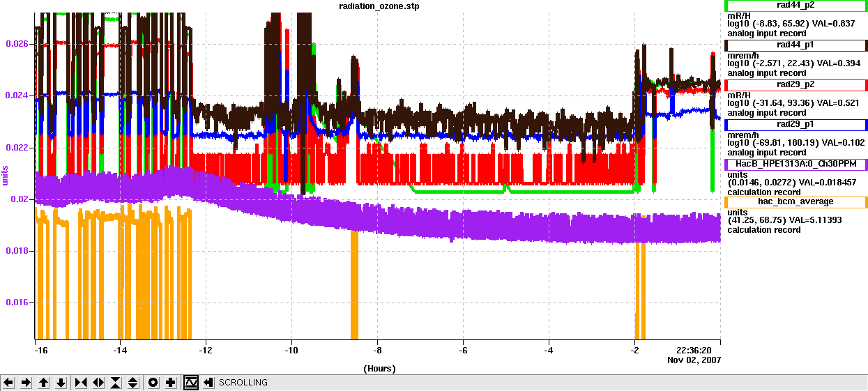Pan the plot left with the left arrow
The width and height of the screenshot is (868, 391).
point(8,383)
